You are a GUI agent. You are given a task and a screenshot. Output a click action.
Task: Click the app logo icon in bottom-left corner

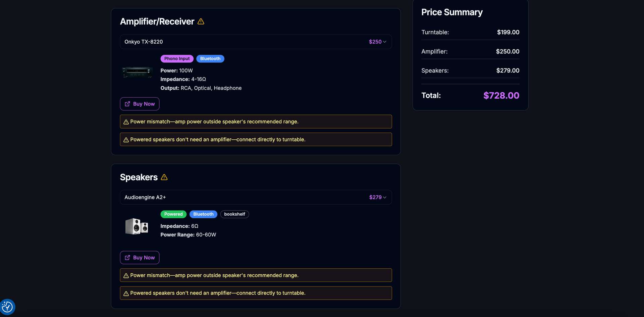[7, 307]
